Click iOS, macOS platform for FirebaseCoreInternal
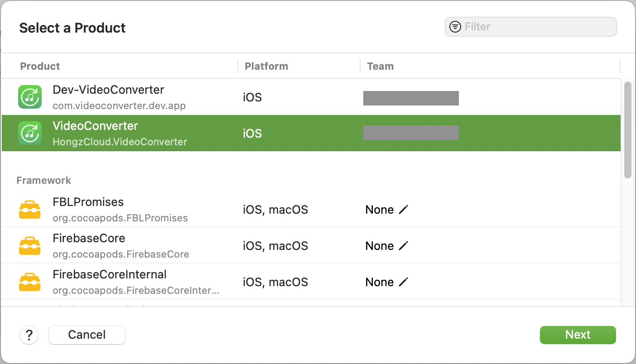The image size is (636, 364). tap(275, 282)
